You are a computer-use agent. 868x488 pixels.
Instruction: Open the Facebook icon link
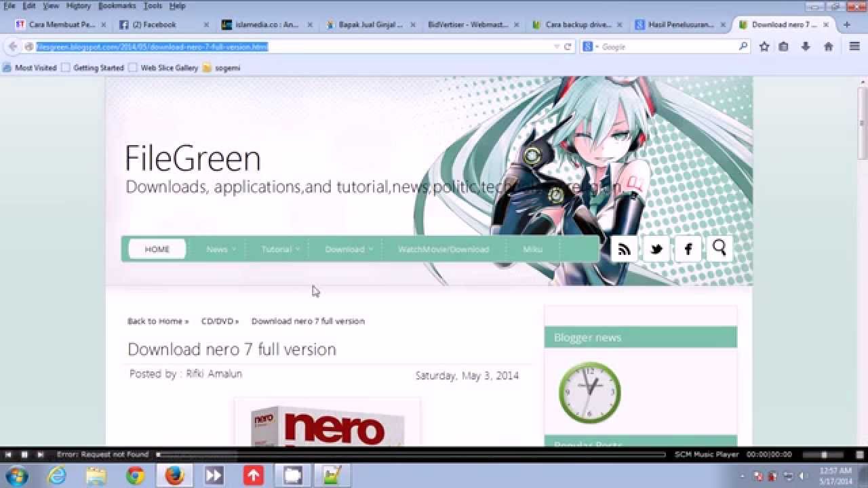pyautogui.click(x=688, y=249)
